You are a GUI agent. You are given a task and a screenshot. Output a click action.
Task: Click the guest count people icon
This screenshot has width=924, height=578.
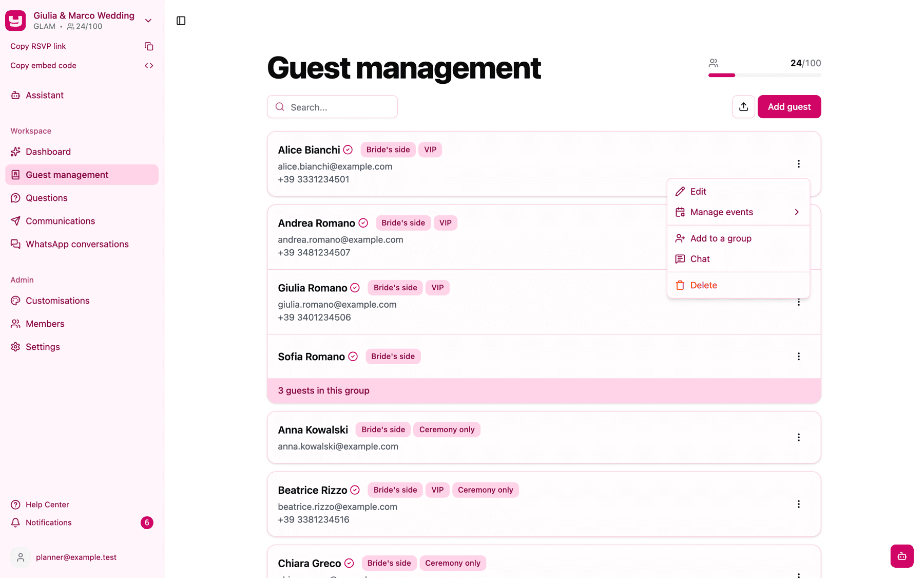(x=714, y=63)
